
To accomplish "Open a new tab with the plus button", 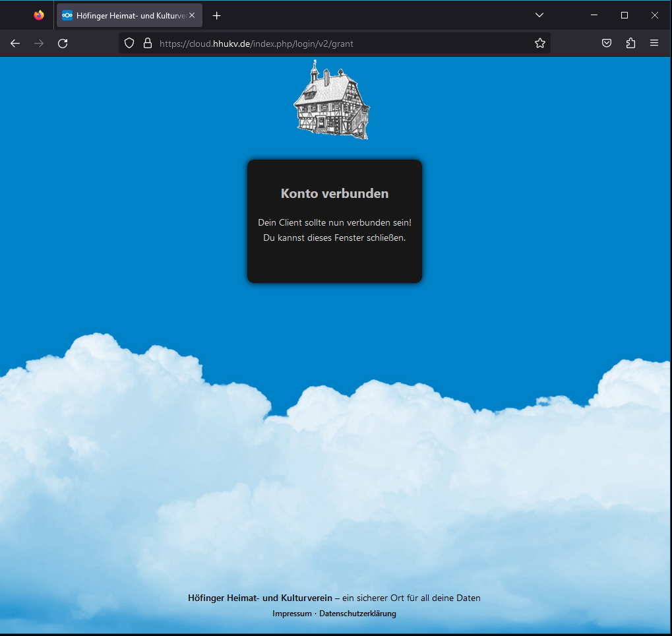I will (217, 15).
